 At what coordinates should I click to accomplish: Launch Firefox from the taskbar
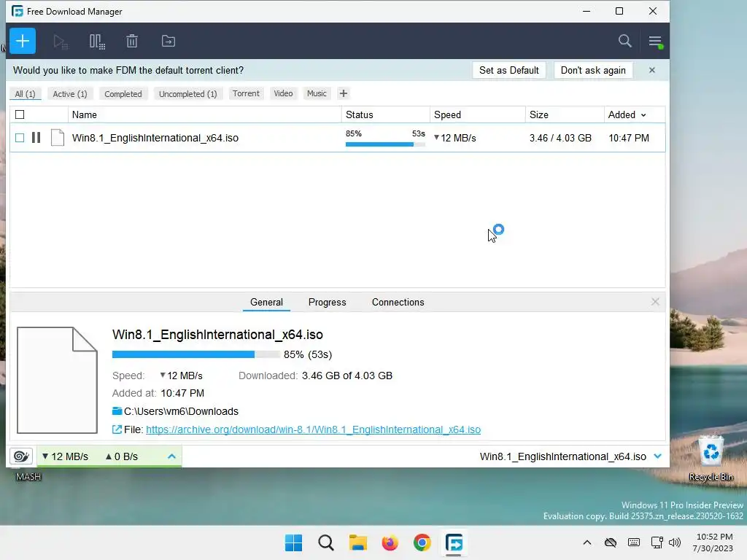(390, 542)
